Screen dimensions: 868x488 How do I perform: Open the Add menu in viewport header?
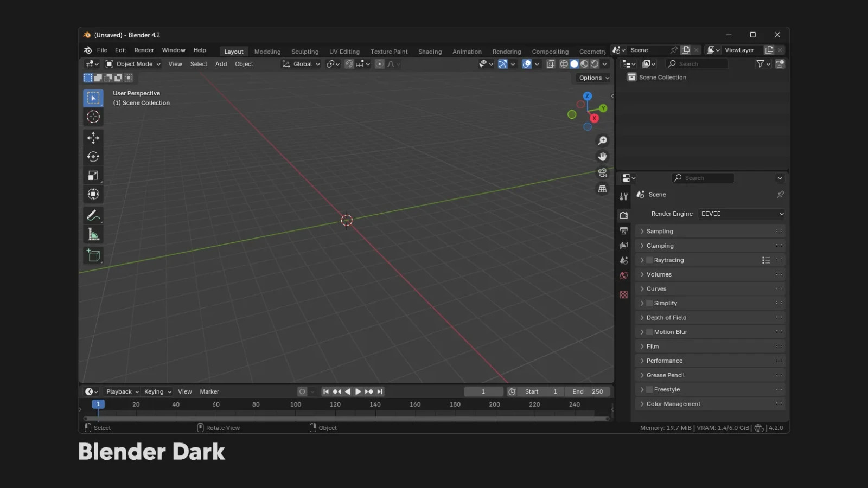point(221,64)
